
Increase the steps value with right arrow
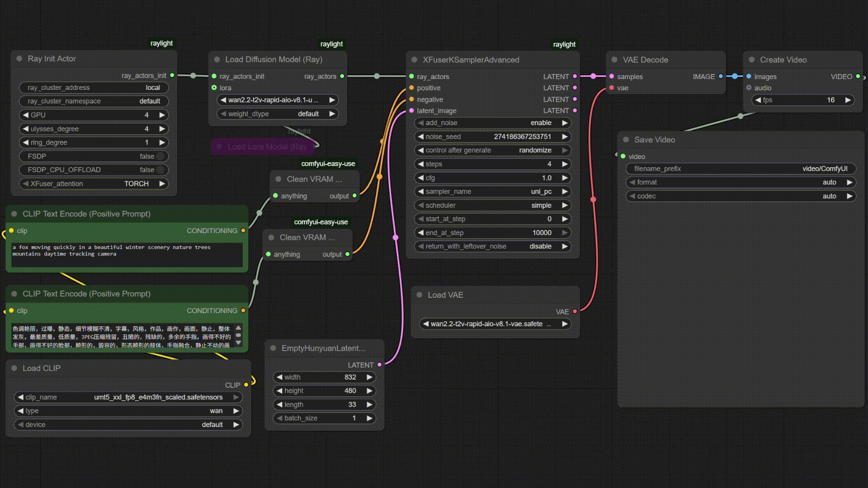pos(565,164)
